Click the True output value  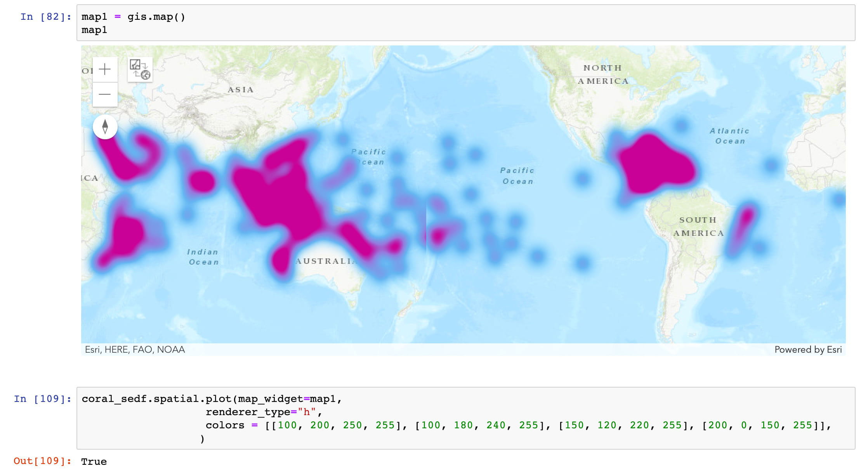point(94,462)
